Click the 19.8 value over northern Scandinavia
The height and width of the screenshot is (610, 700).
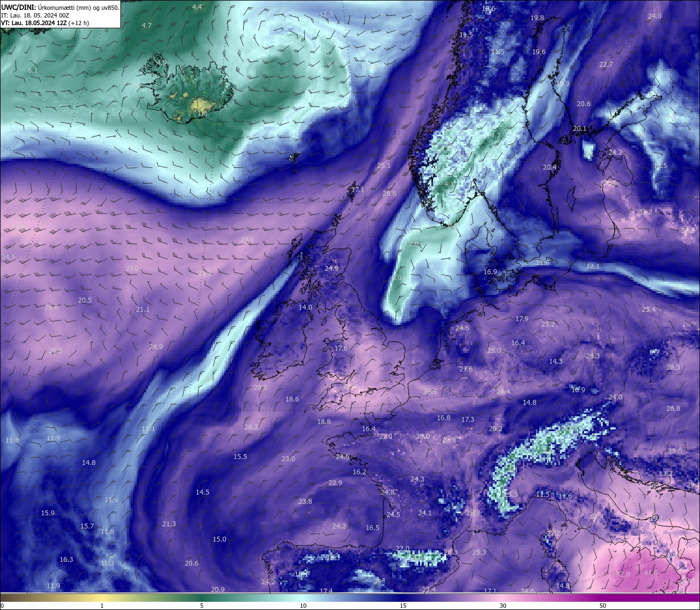[538, 18]
